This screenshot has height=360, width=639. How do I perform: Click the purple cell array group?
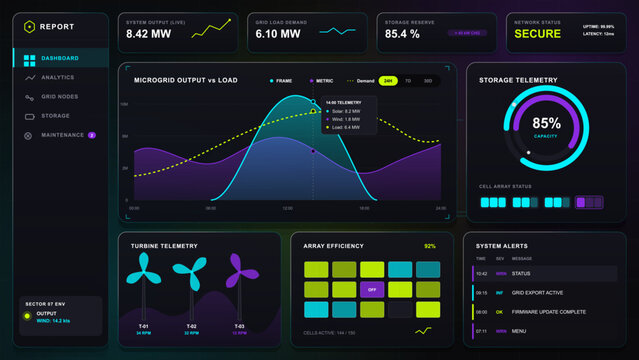[589, 202]
